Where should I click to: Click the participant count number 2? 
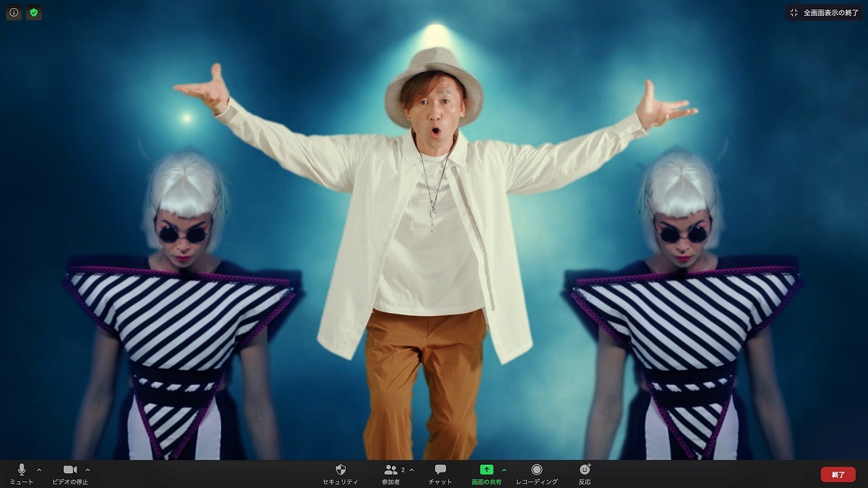point(403,469)
